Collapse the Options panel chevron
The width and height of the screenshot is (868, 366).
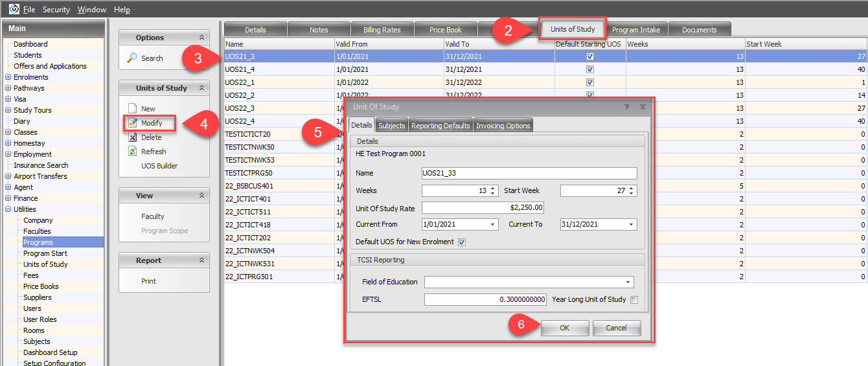pos(201,38)
